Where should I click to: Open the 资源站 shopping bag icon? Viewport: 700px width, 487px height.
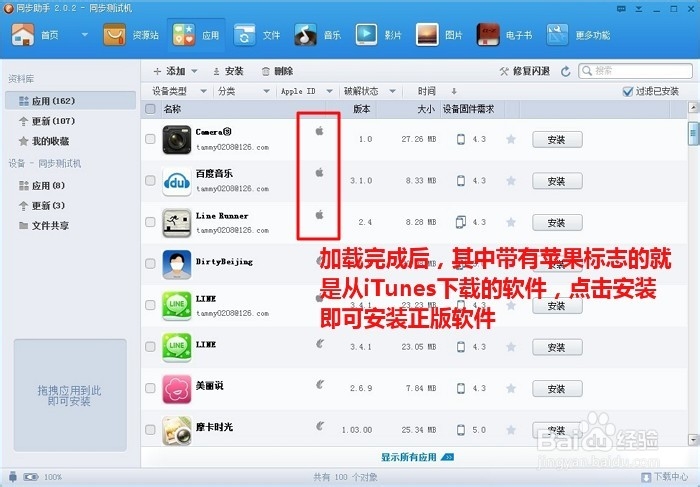point(114,35)
